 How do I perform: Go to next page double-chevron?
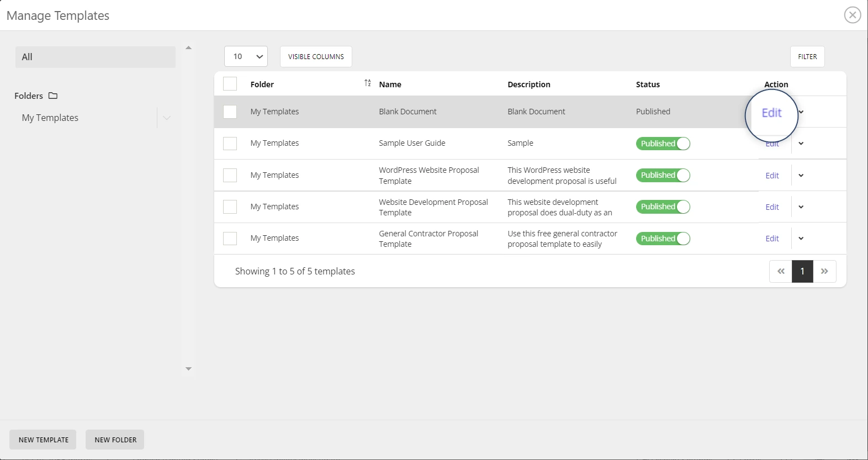[x=824, y=271]
